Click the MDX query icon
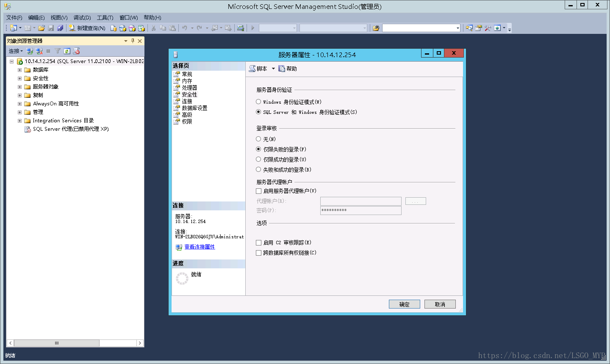The image size is (610, 364). (x=122, y=28)
